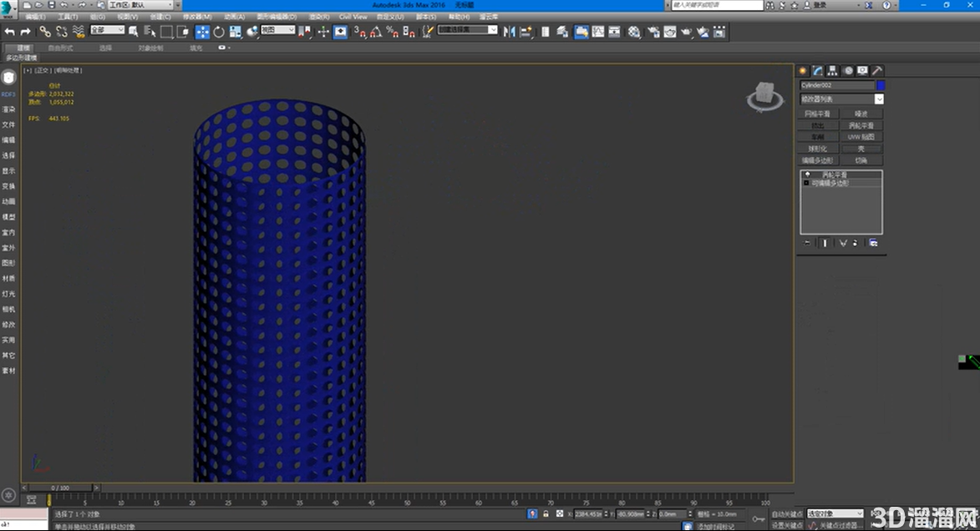980x531 pixels.
Task: Select the Select and Move tool
Action: click(x=203, y=32)
